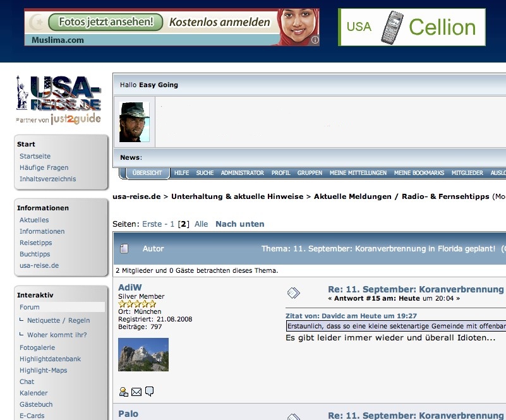
Task: Open the Übersicht tab in the navigation bar
Action: 147,173
